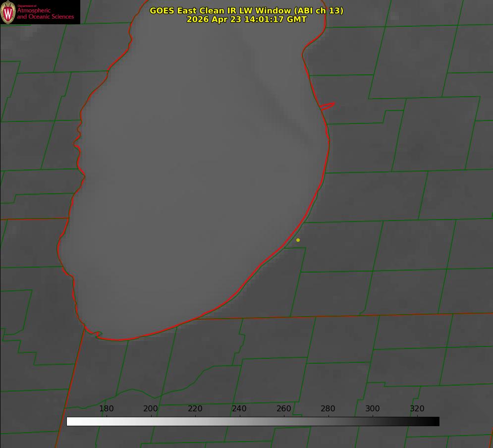Click the 2026 Apr 23 14:01:17 GMT timestamp

[247, 19]
